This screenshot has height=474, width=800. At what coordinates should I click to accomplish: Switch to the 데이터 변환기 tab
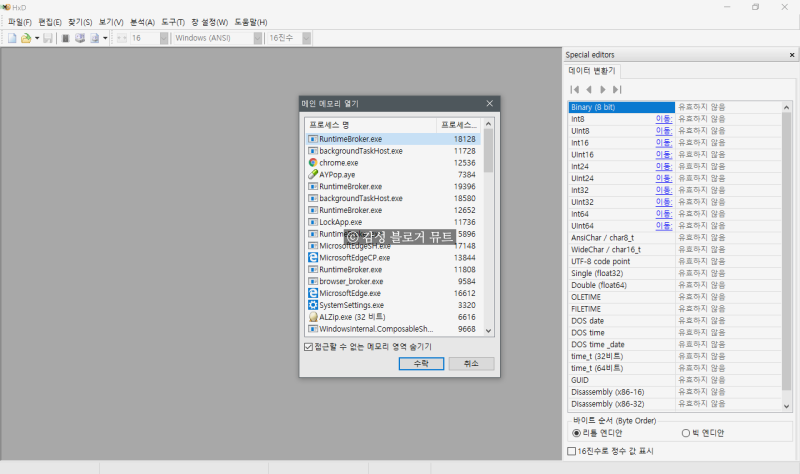[592, 70]
